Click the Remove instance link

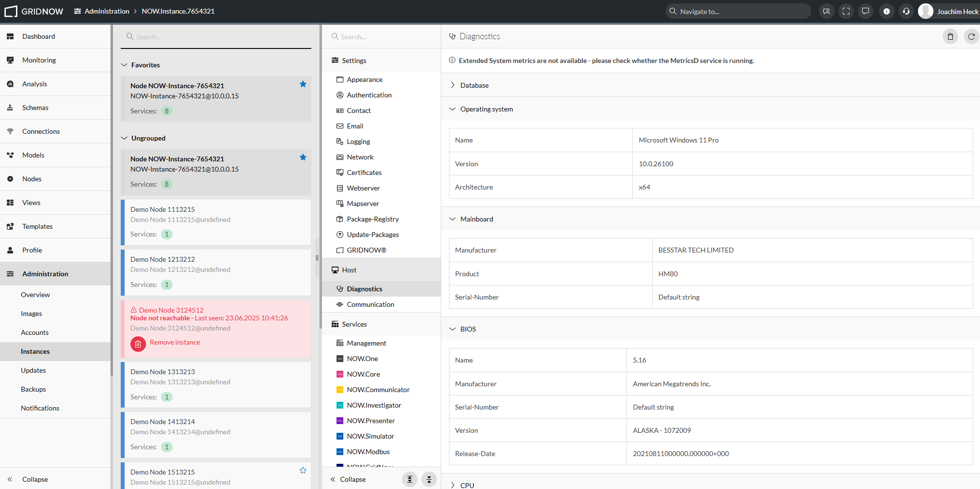[175, 342]
